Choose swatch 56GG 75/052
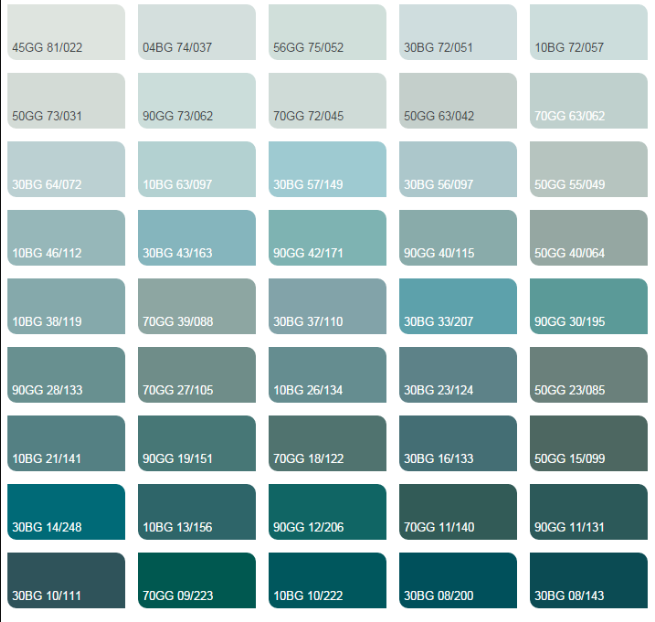Screen dimensions: 655x622 [328, 32]
